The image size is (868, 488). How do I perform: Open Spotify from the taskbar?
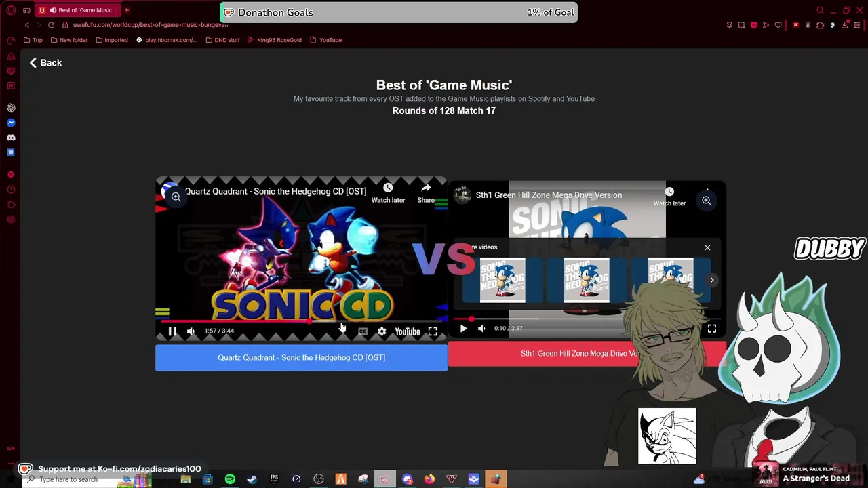(230, 479)
